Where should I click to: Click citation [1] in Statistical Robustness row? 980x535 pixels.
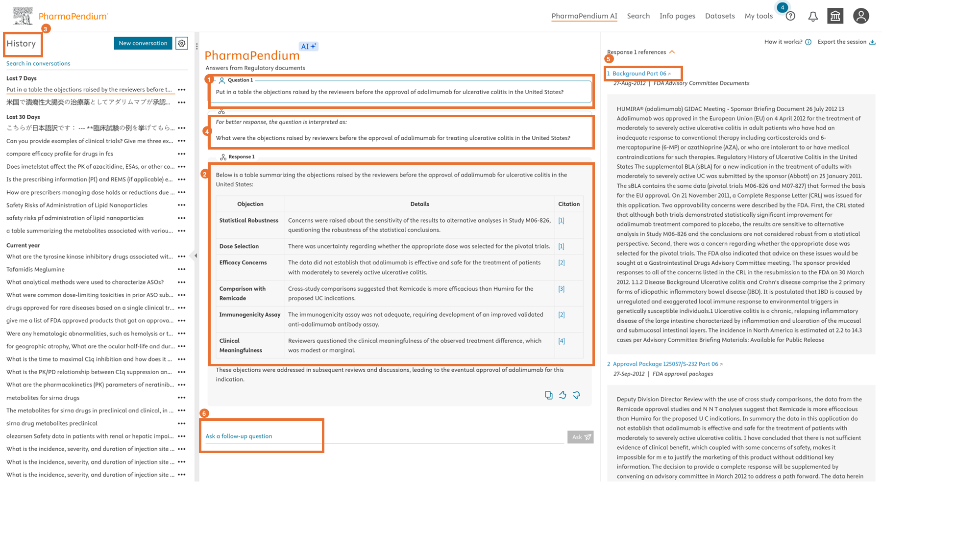tap(562, 221)
